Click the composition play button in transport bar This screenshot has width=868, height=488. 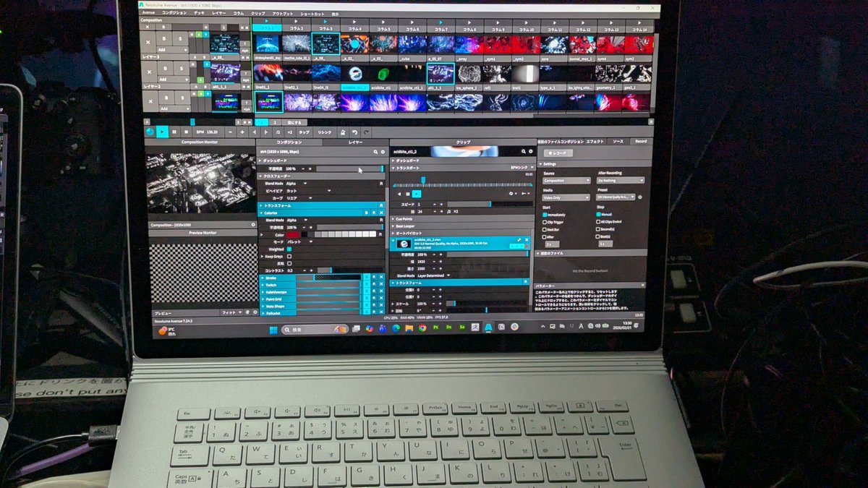point(162,132)
